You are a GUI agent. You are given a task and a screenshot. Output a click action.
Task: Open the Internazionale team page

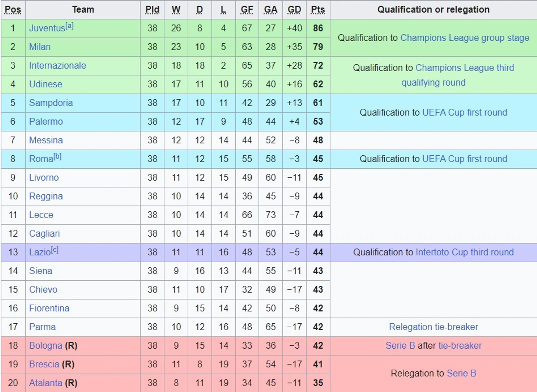click(x=57, y=66)
